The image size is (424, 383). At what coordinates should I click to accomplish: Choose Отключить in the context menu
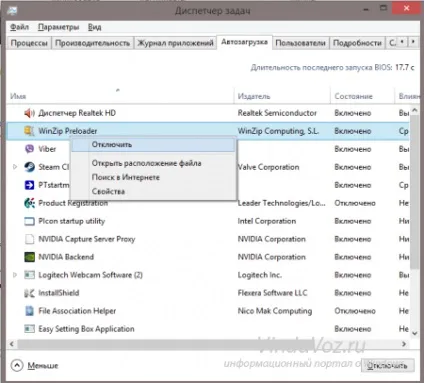(x=153, y=145)
